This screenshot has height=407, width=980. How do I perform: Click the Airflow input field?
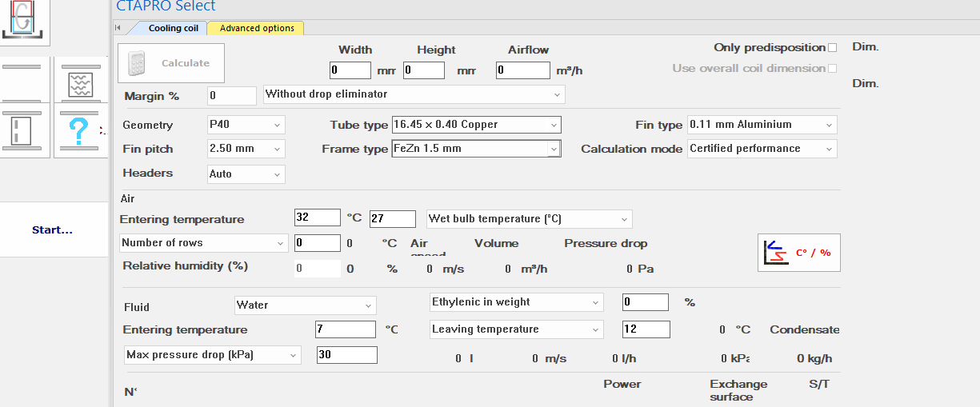(523, 70)
